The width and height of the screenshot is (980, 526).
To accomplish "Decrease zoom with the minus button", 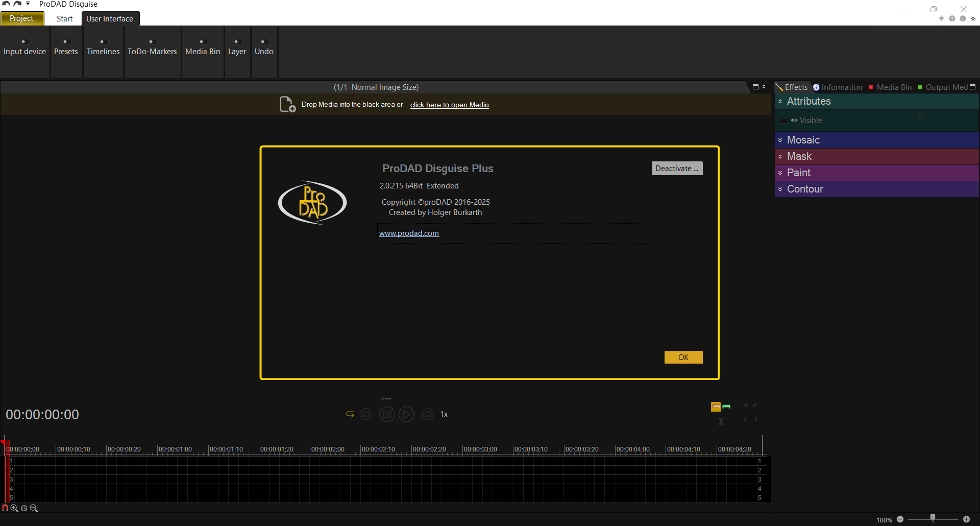I will click(x=900, y=519).
